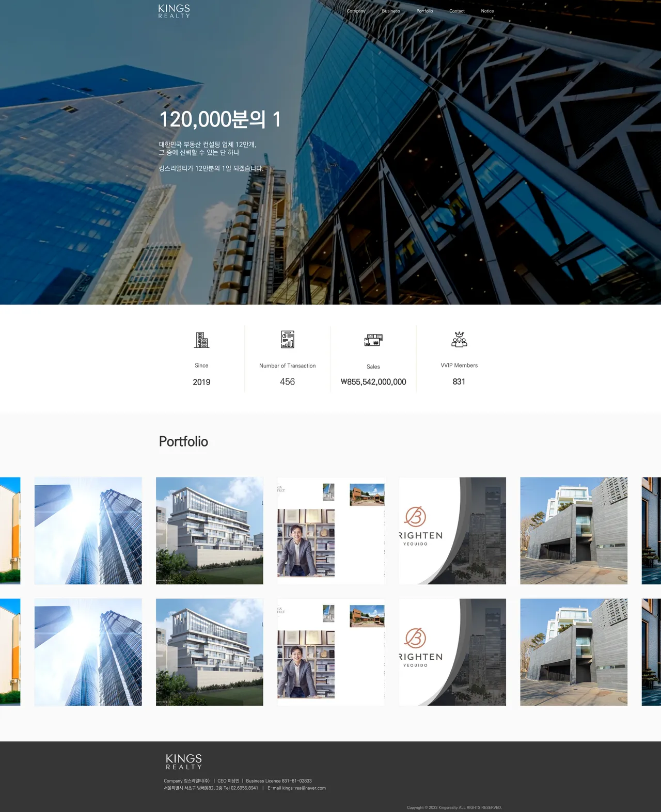The width and height of the screenshot is (661, 812).
Task: Open bottom-row man in blazer thumbnail
Action: click(331, 652)
